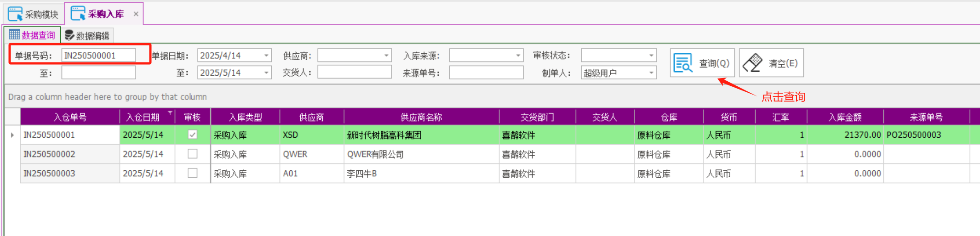The height and width of the screenshot is (236, 980).
Task: Click the 入库金额 column header
Action: [845, 117]
